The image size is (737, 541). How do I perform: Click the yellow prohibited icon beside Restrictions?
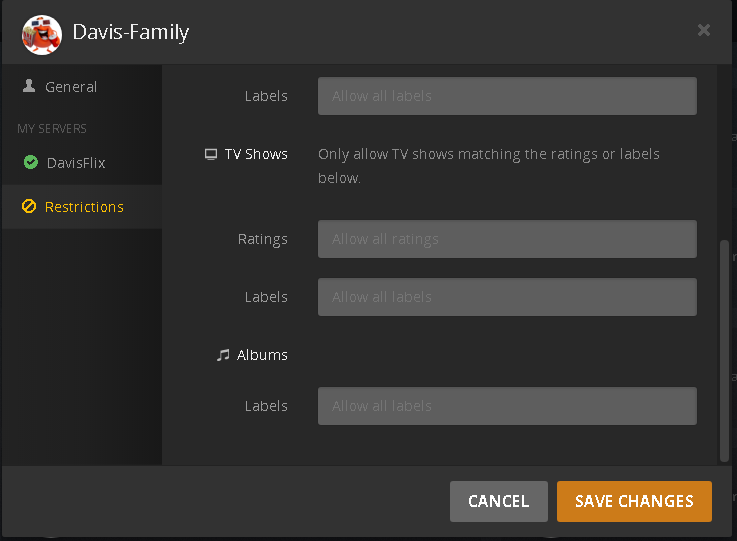point(29,207)
